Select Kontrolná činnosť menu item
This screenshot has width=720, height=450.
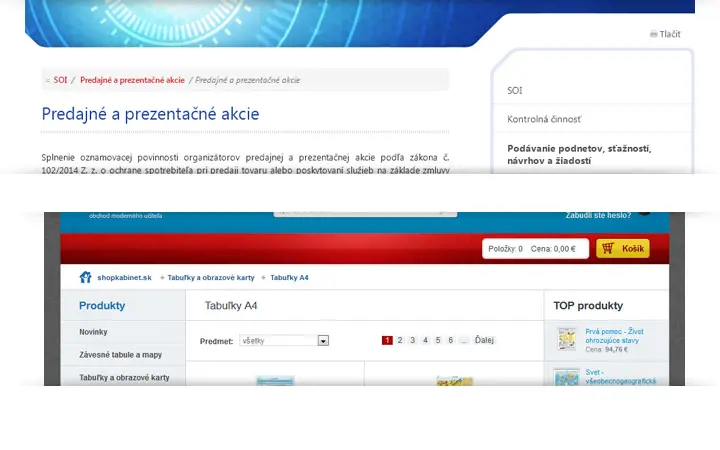pos(545,119)
